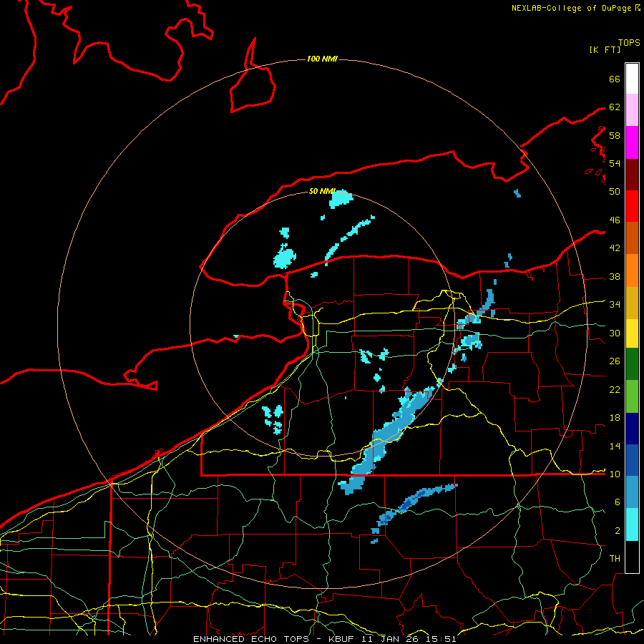
Task: Select the "22" legend label
Action: pos(615,390)
